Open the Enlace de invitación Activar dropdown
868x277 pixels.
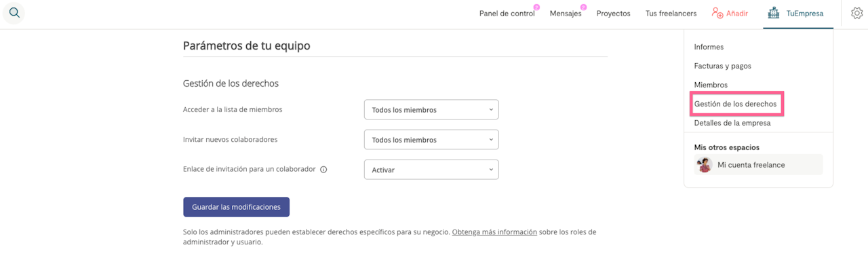pos(431,170)
